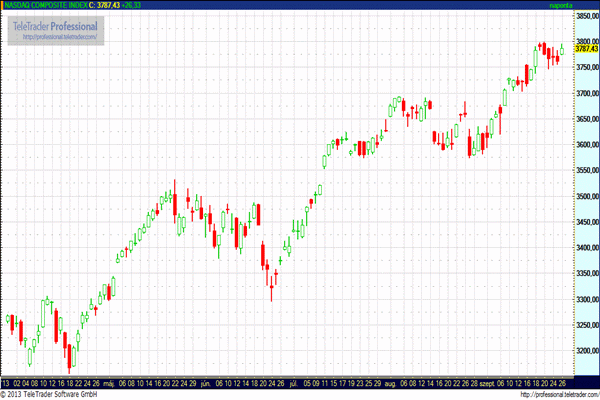Click the NASDAQ COMPOSITE INDEX title
Viewport: 600px width, 400px height.
click(x=44, y=5)
